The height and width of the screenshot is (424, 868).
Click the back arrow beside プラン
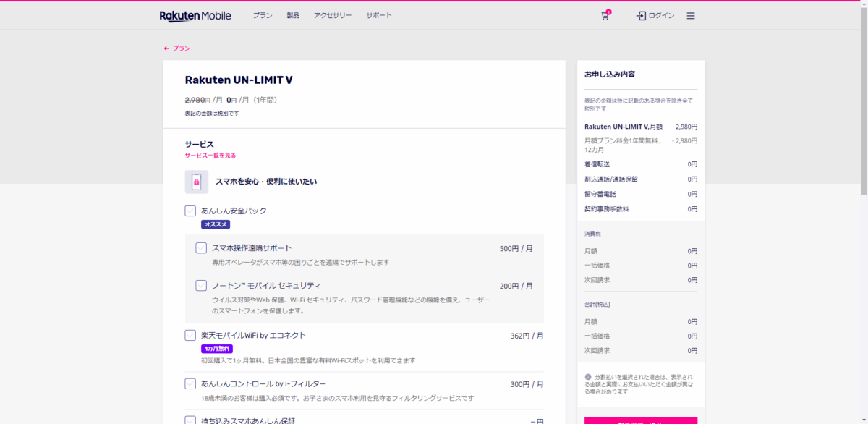tap(166, 48)
